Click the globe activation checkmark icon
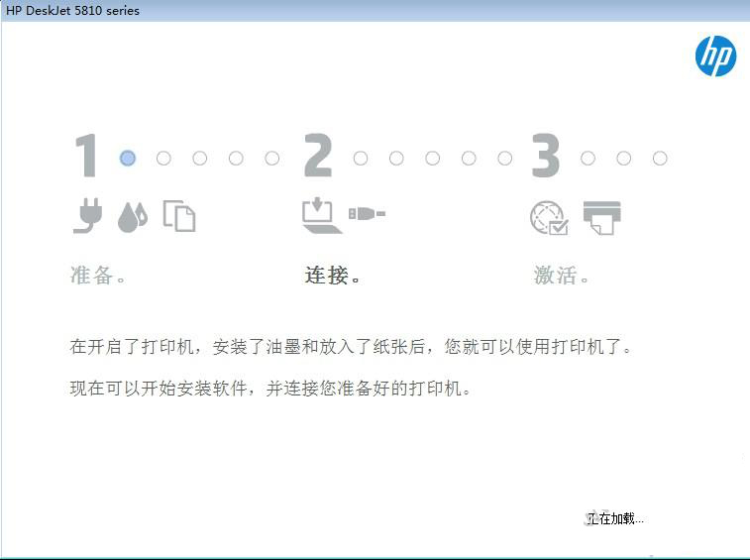This screenshot has width=750, height=560. coord(549,218)
